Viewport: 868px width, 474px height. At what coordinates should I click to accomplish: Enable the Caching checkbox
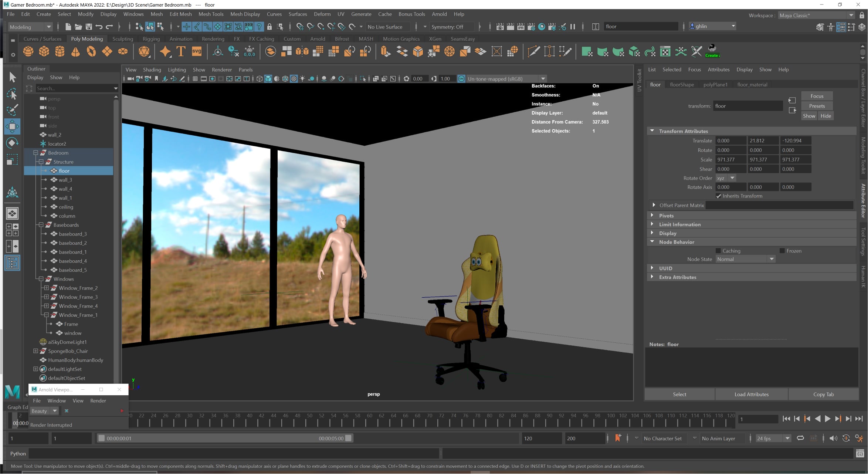[718, 251]
